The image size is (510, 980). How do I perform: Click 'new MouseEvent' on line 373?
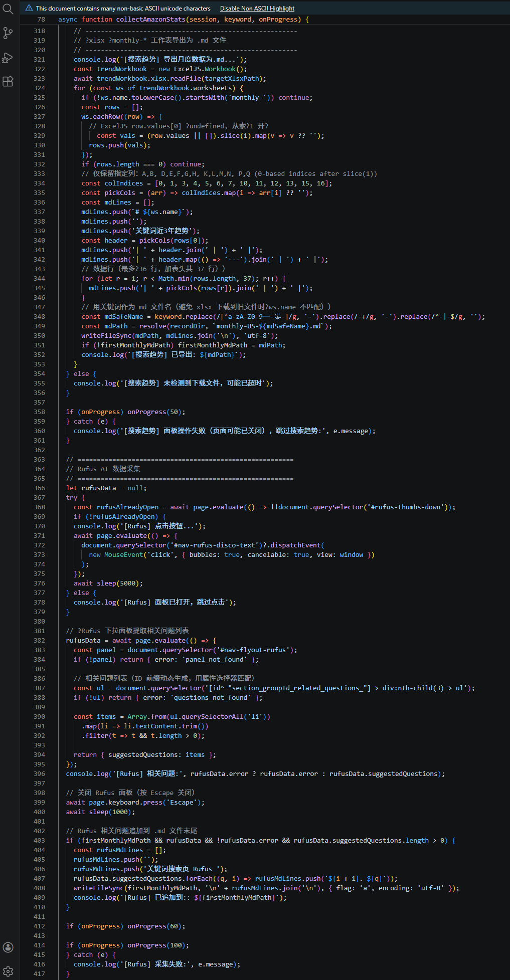coord(116,555)
